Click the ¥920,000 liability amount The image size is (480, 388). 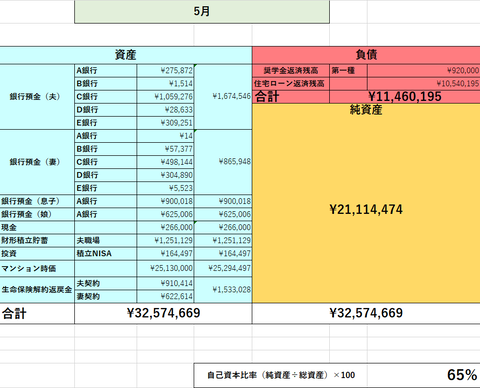click(424, 71)
